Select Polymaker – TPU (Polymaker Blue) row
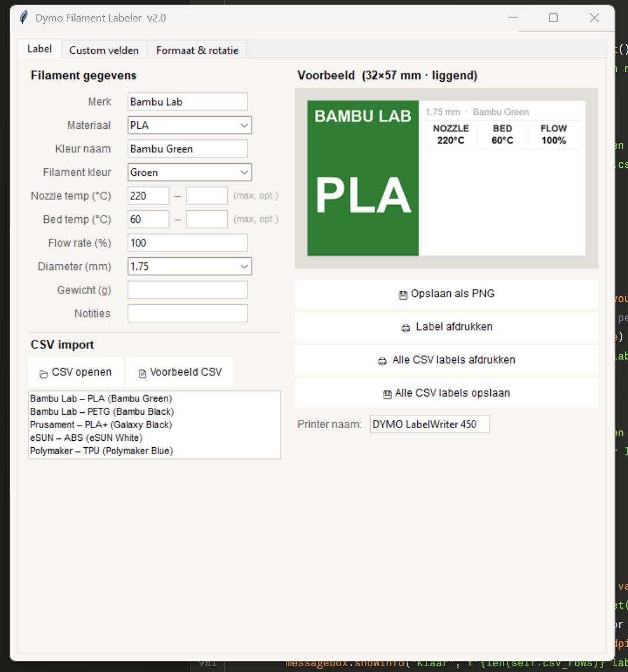 [155, 451]
